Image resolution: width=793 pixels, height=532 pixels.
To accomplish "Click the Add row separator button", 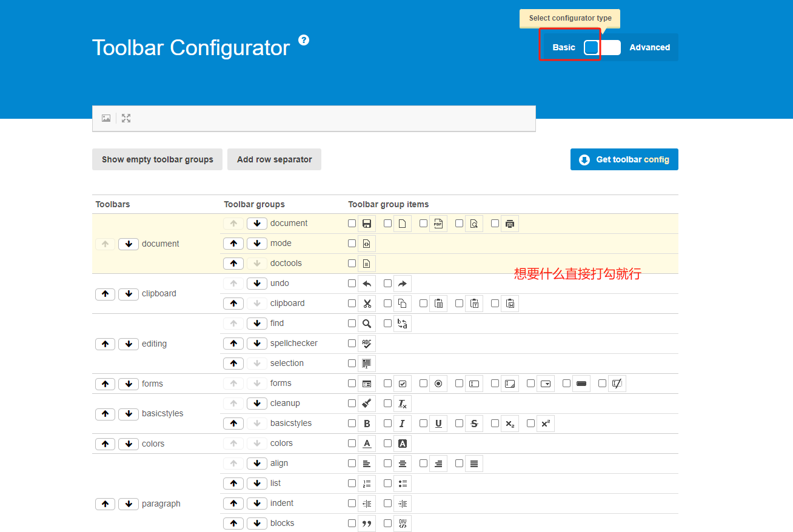I will [x=274, y=159].
